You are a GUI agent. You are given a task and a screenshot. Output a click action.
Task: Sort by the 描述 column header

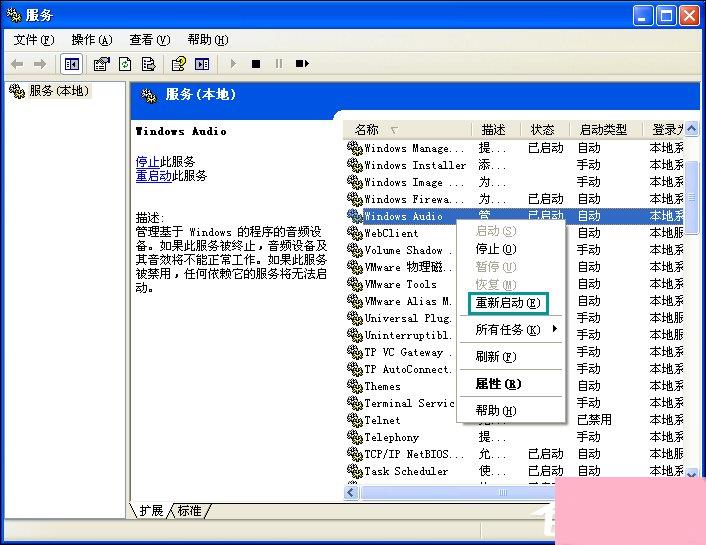[x=496, y=130]
